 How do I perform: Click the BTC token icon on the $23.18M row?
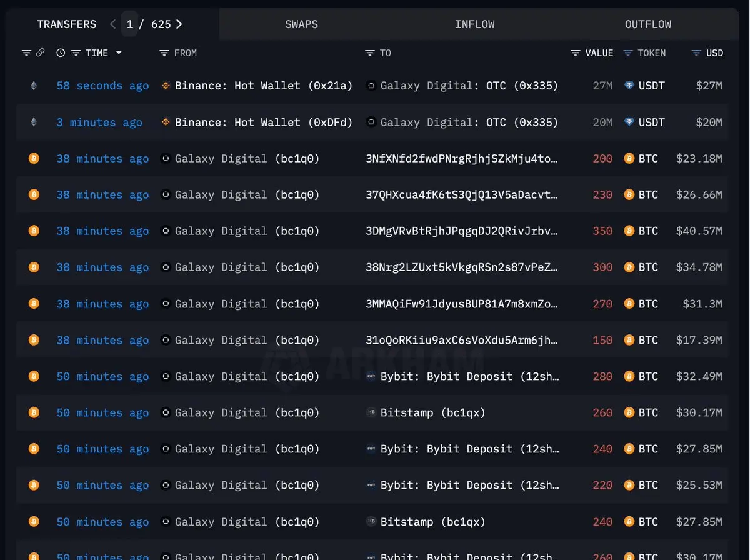629,159
